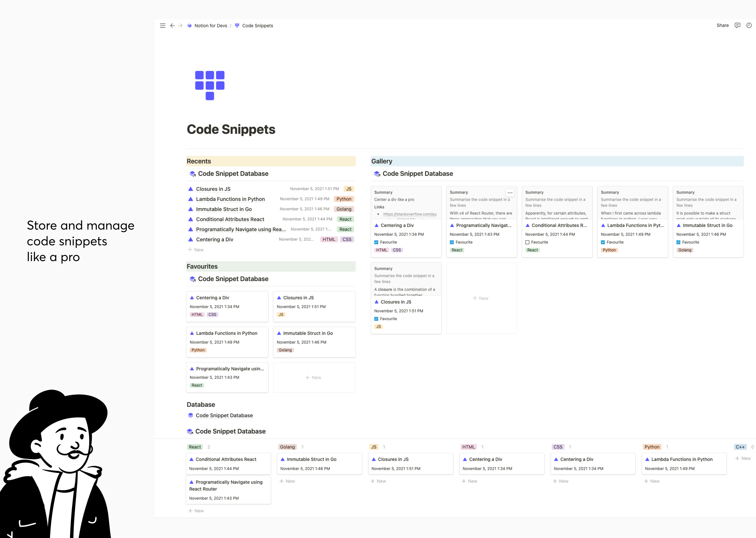Uncheck Favourite on Immutable Struct in Go card
This screenshot has height=538, width=756.
point(678,242)
